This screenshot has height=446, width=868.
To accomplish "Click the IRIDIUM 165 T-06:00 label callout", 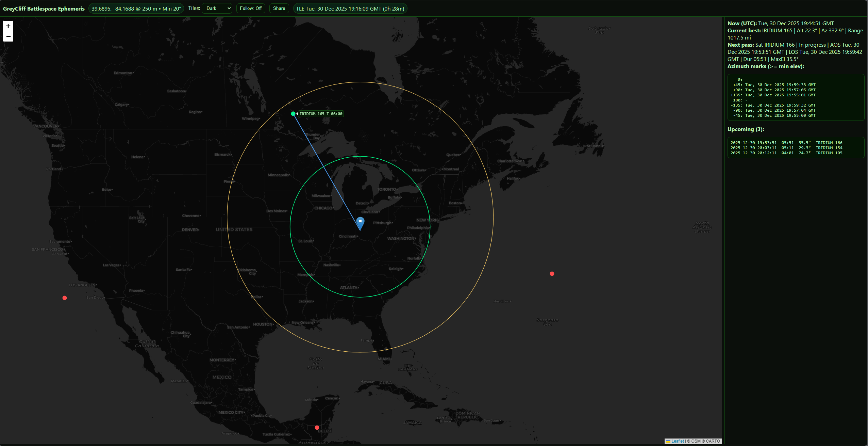I will (x=320, y=114).
